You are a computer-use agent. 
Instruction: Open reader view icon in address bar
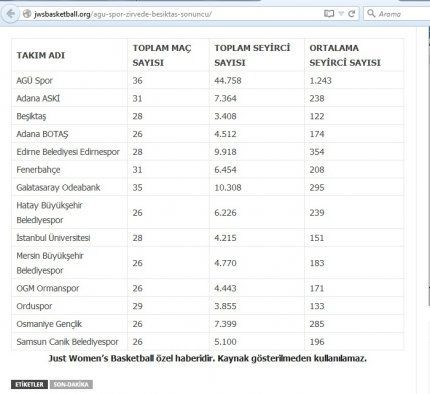click(329, 14)
